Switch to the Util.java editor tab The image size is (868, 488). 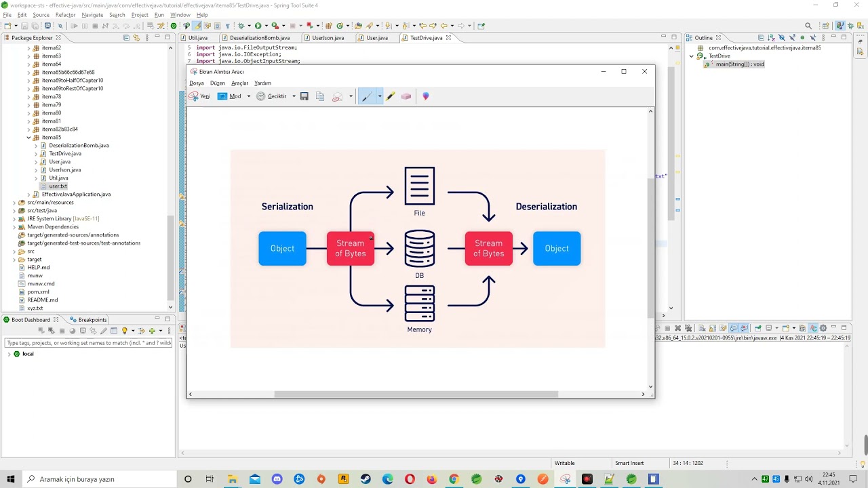[198, 38]
